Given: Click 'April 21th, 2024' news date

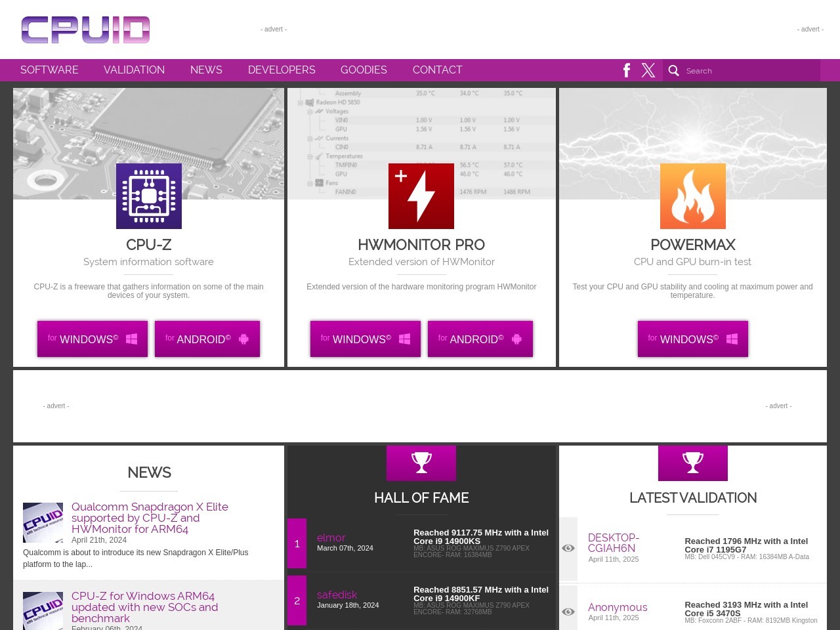Looking at the screenshot, I should [x=99, y=540].
